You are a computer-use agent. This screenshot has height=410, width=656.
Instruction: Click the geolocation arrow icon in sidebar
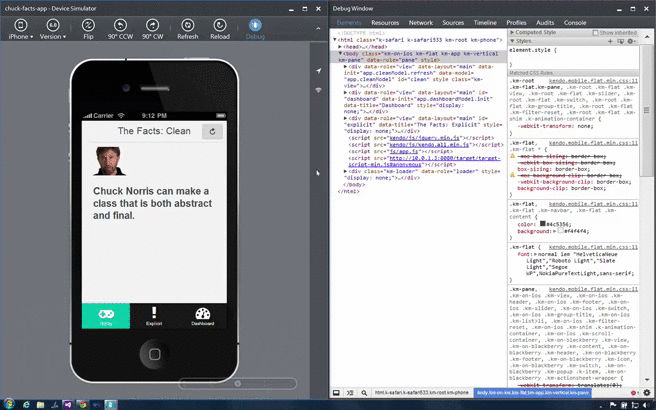coord(318,71)
